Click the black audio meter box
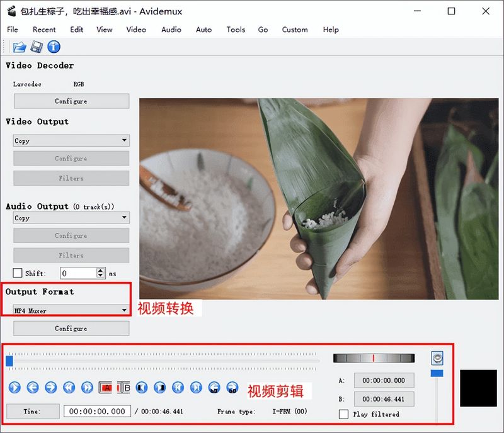Viewport: 504px width, 433px height. pos(478,388)
